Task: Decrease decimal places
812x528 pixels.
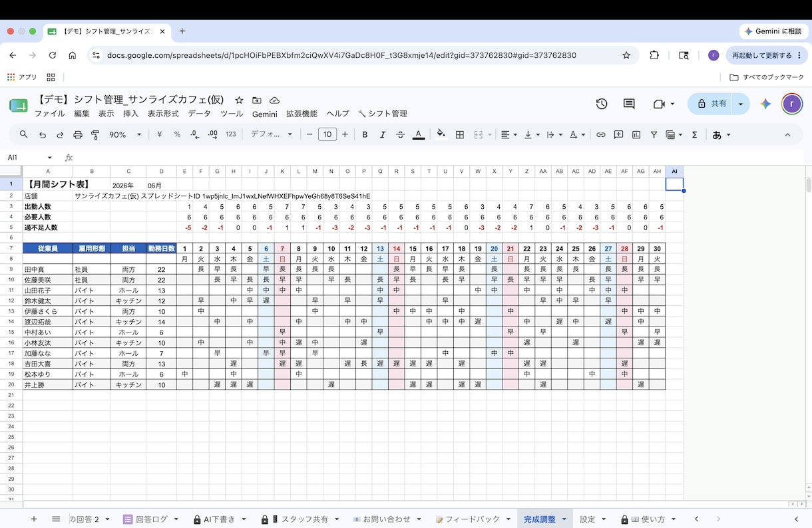Action: tap(194, 134)
